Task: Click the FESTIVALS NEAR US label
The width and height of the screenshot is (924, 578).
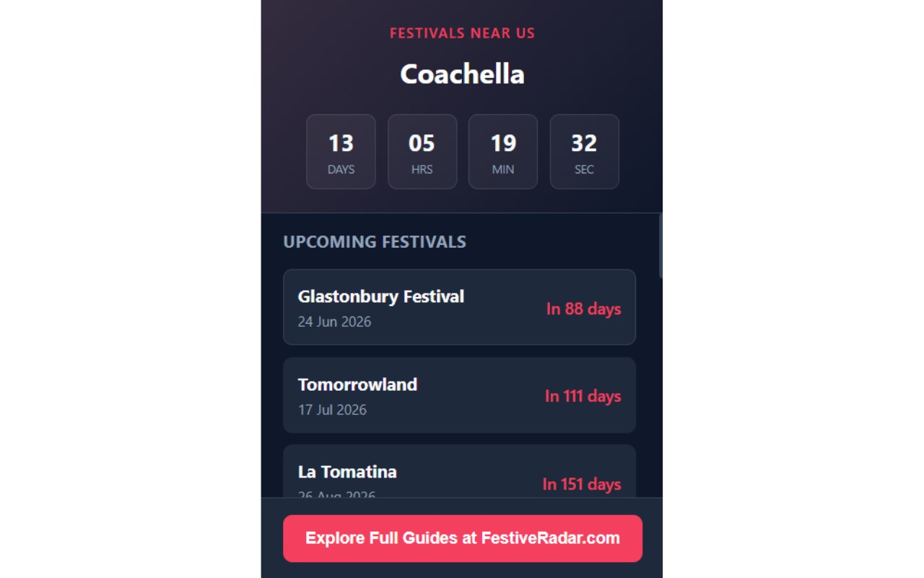Action: tap(462, 33)
